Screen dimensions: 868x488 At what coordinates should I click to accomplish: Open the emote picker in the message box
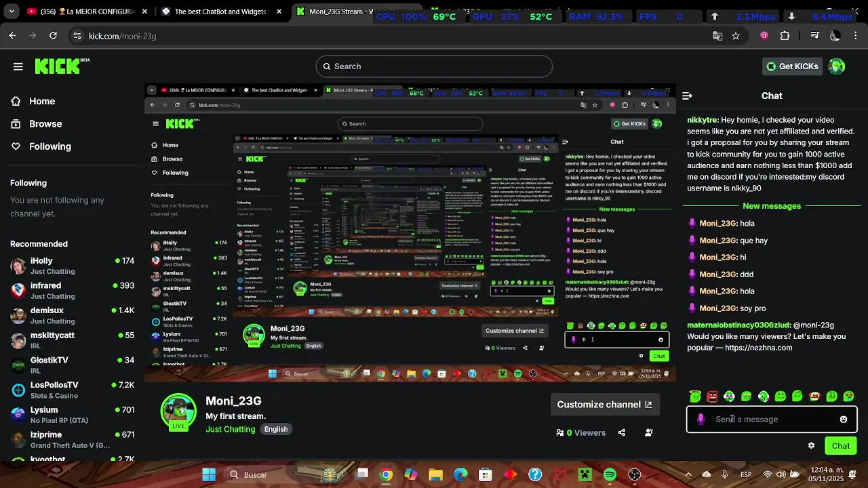[x=844, y=420]
